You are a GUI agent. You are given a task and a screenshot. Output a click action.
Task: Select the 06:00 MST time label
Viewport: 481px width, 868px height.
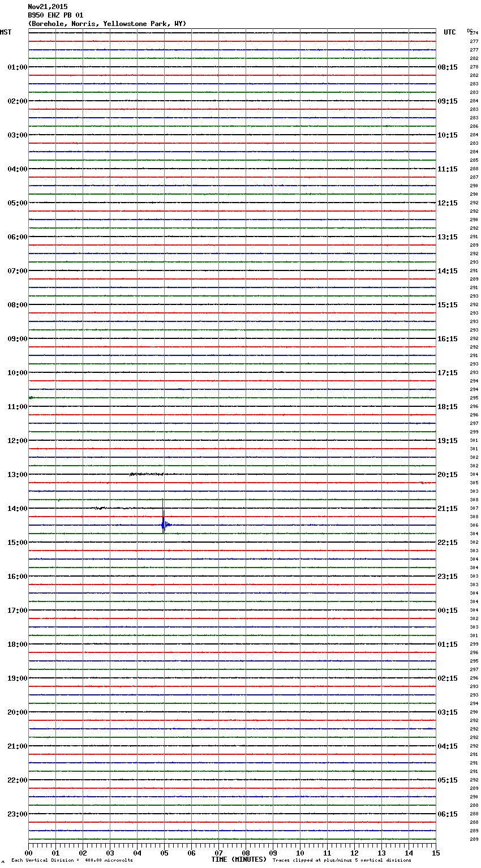coord(18,237)
